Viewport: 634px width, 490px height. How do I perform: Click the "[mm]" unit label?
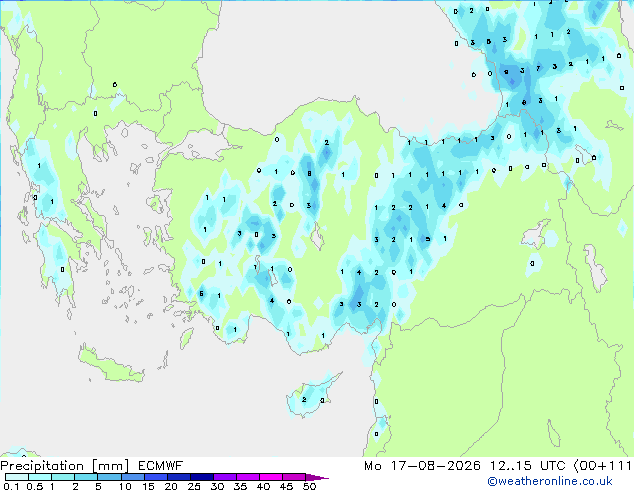click(110, 466)
